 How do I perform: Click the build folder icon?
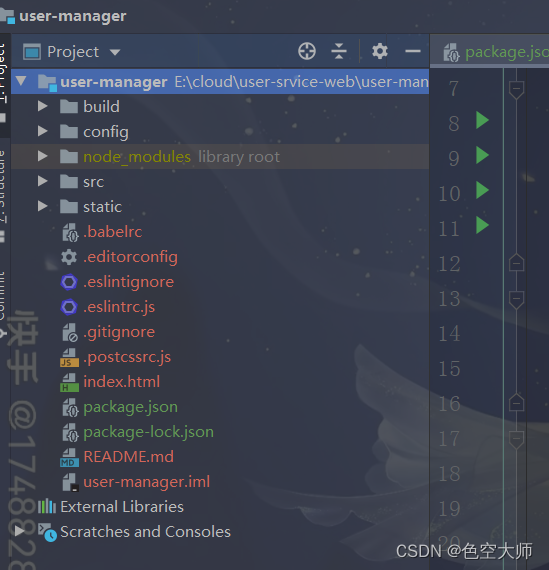(x=69, y=107)
